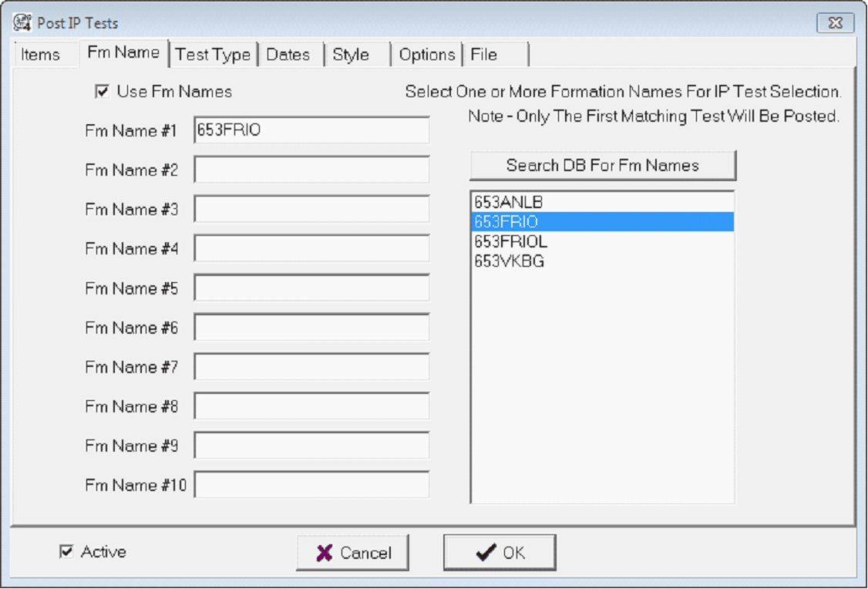Open the Options tab

[427, 55]
